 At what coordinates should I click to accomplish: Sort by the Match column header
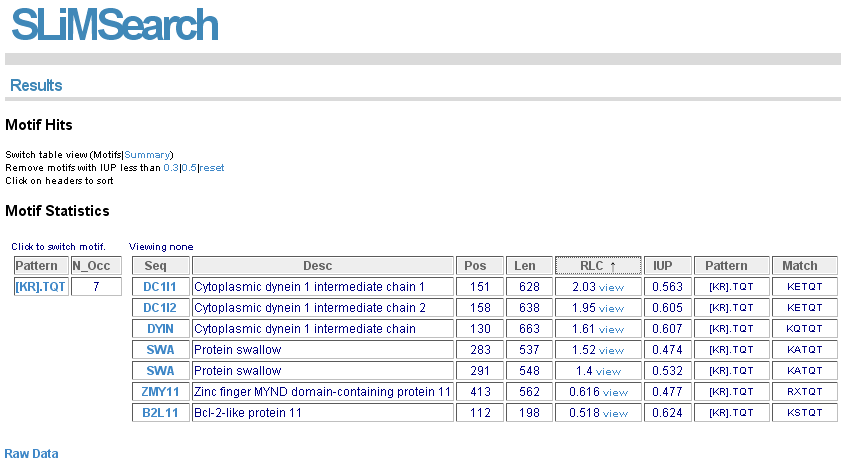(x=804, y=266)
